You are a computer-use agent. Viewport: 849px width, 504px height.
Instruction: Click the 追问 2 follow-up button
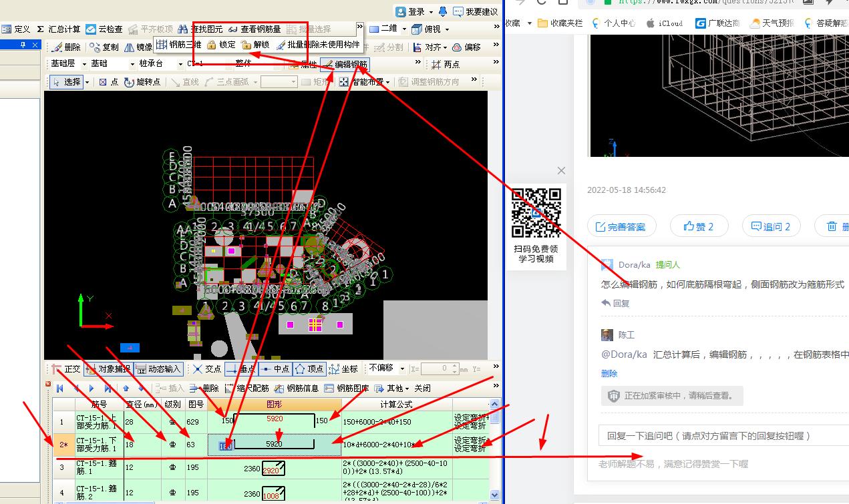click(771, 226)
